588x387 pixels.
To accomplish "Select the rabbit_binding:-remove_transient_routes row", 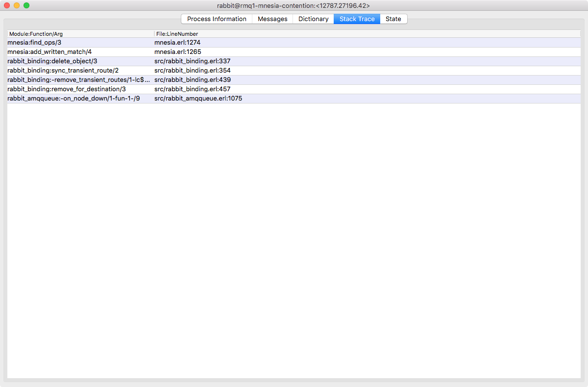I will pyautogui.click(x=294, y=80).
